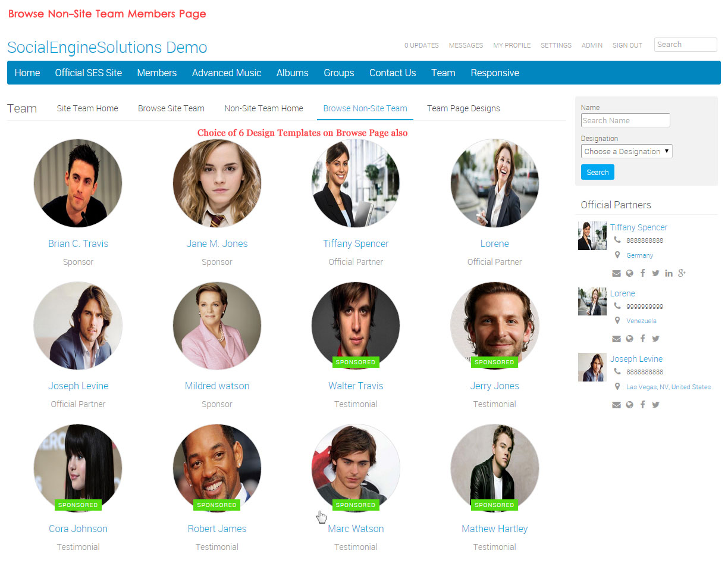Select Advanced Music in the main navigation bar
The width and height of the screenshot is (728, 566).
coord(227,73)
